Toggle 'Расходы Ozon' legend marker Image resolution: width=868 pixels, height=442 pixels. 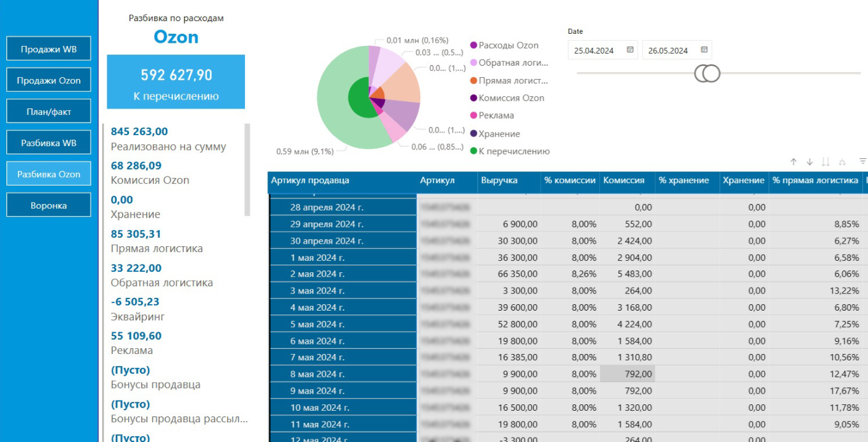click(474, 45)
